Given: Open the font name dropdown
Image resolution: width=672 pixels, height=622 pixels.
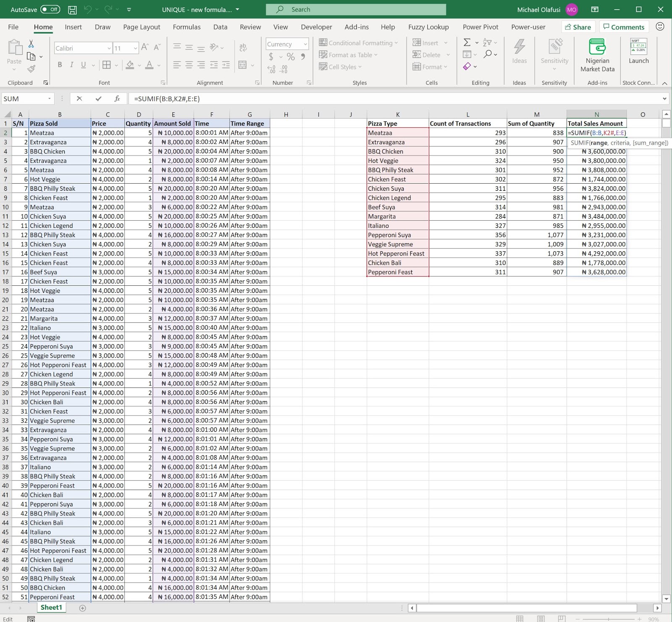Looking at the screenshot, I should click(x=109, y=48).
